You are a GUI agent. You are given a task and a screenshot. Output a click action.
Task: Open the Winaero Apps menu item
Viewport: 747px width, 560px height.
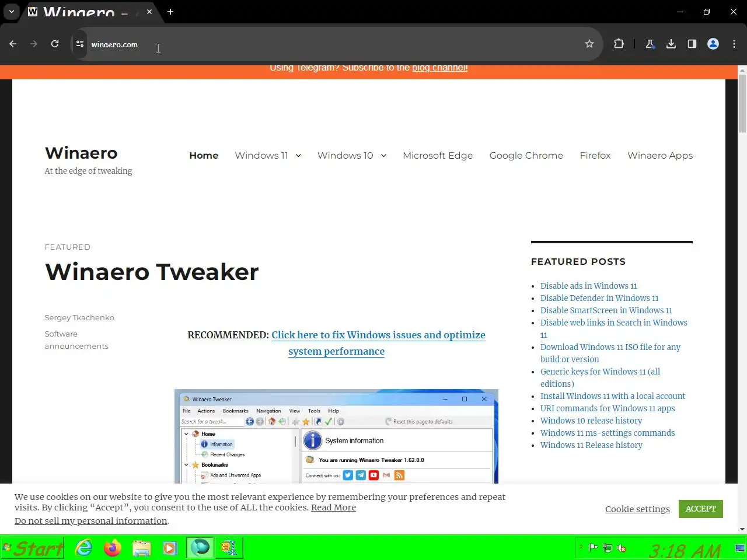pos(660,155)
